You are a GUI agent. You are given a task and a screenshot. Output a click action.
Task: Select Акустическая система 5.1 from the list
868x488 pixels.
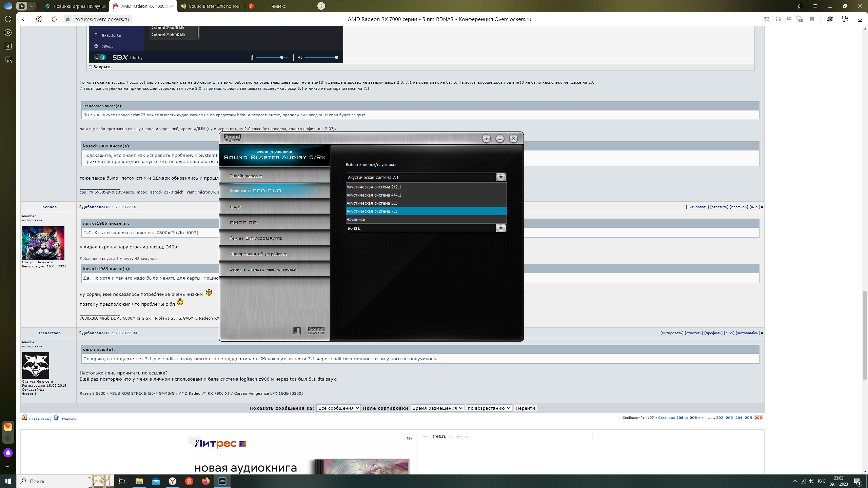(x=372, y=203)
